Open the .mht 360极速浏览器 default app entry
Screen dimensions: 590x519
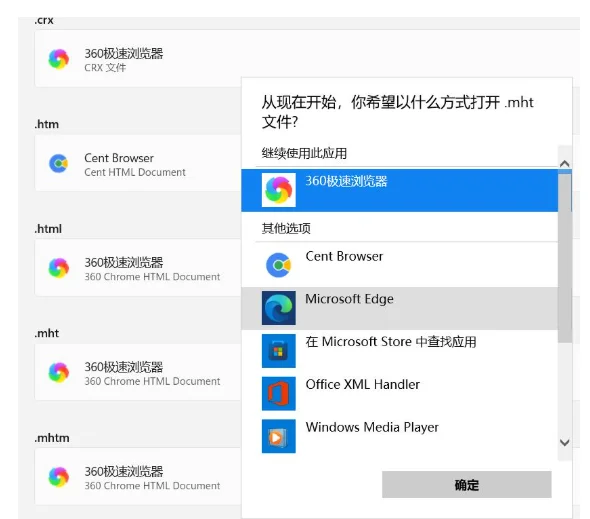138,372
